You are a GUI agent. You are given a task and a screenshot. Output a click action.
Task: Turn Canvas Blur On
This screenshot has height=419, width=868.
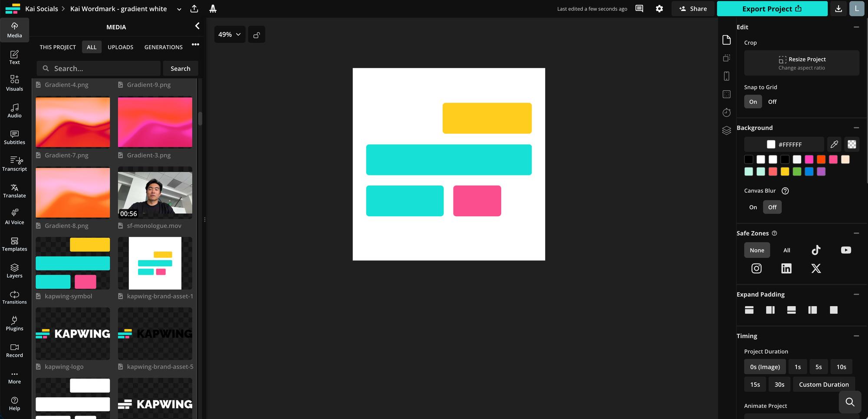753,207
